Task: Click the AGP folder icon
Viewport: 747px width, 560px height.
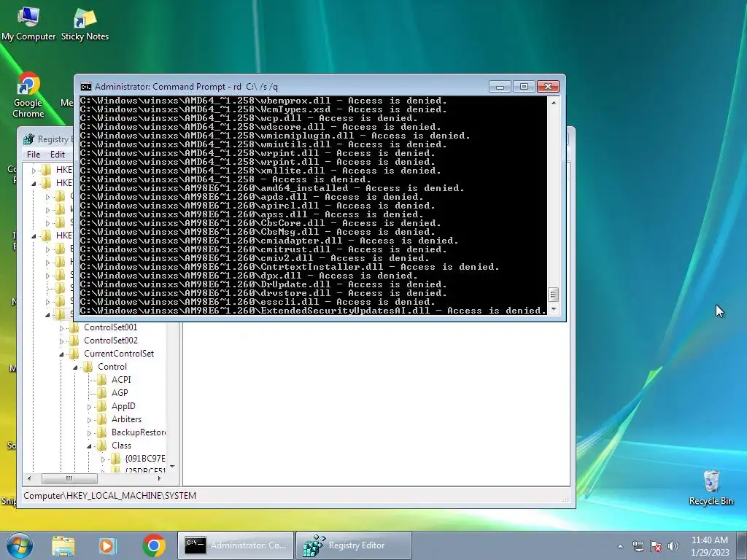Action: (101, 393)
